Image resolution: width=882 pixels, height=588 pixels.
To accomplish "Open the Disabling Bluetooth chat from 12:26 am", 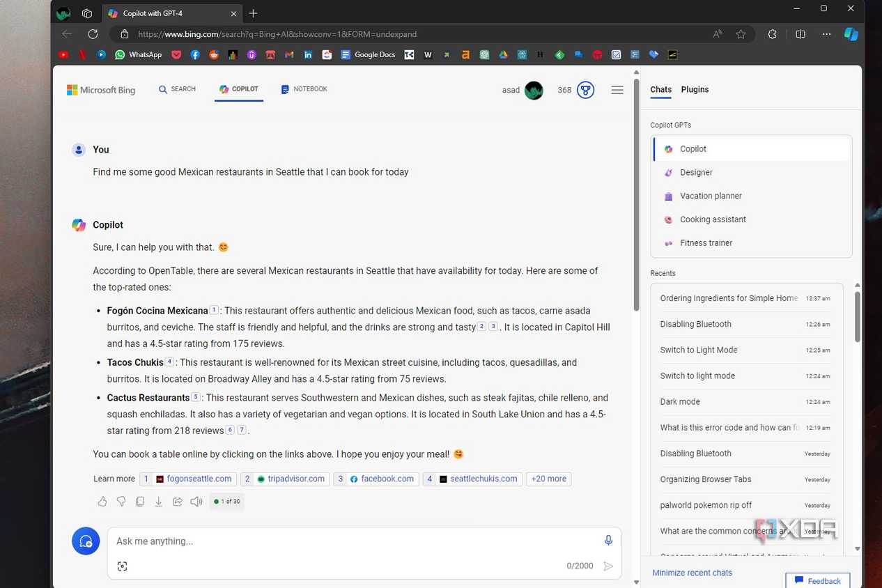I will [745, 324].
